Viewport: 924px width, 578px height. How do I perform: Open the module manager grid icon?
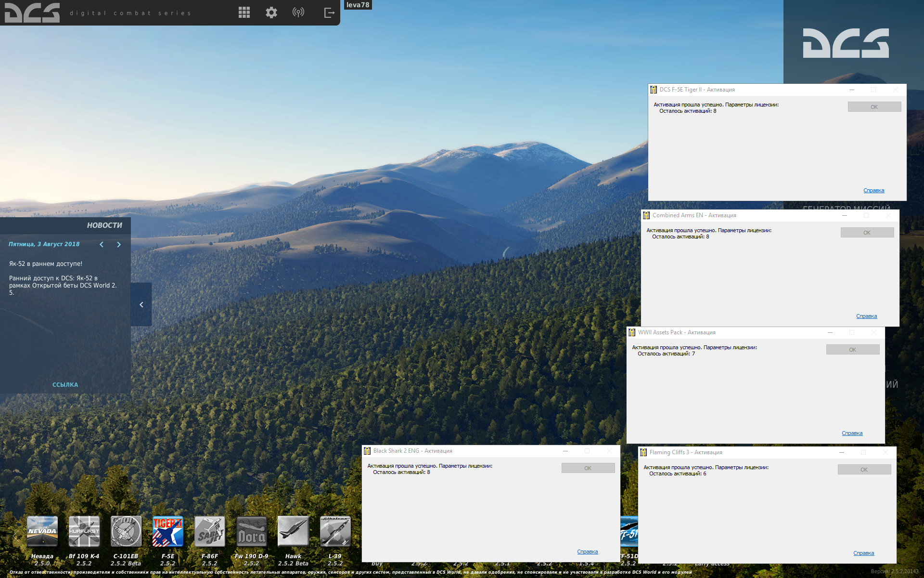(x=244, y=13)
